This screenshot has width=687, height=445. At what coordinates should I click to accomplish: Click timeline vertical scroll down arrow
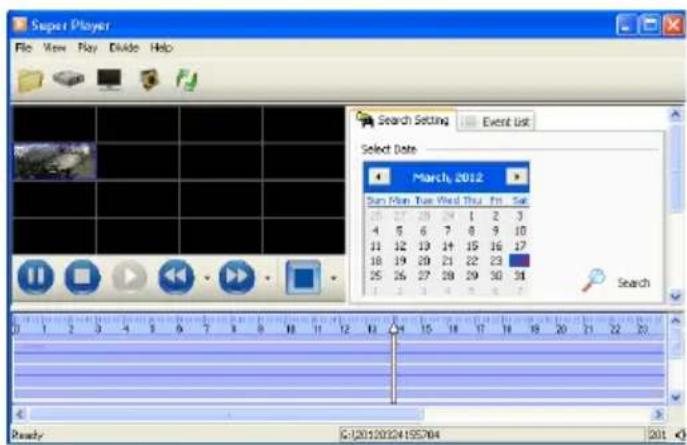click(x=675, y=397)
